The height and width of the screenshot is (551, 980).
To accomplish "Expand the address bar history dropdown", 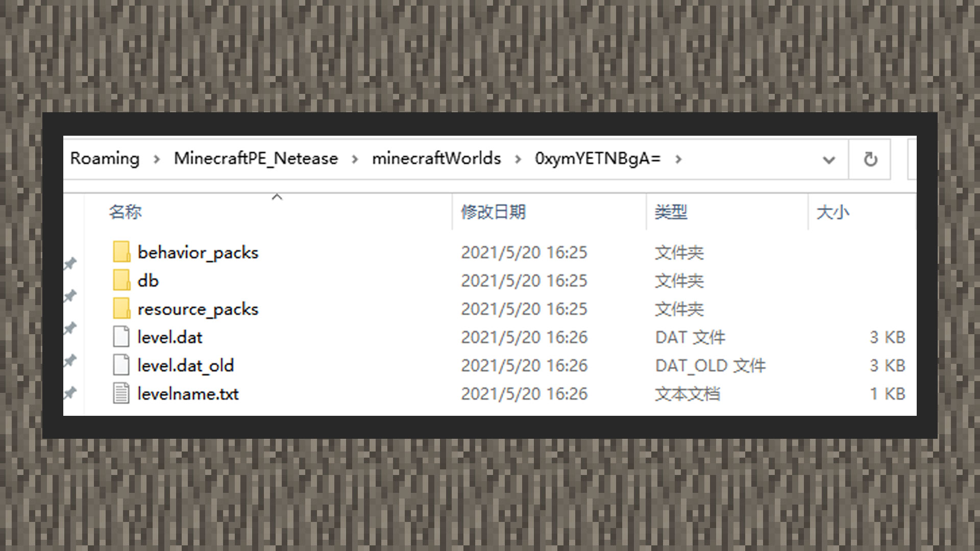I will (x=829, y=160).
